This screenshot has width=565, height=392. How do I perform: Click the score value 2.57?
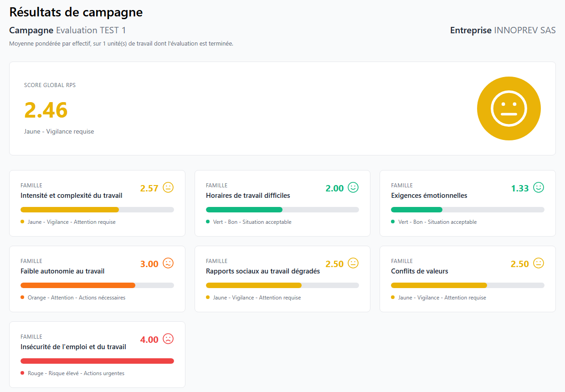tap(149, 188)
